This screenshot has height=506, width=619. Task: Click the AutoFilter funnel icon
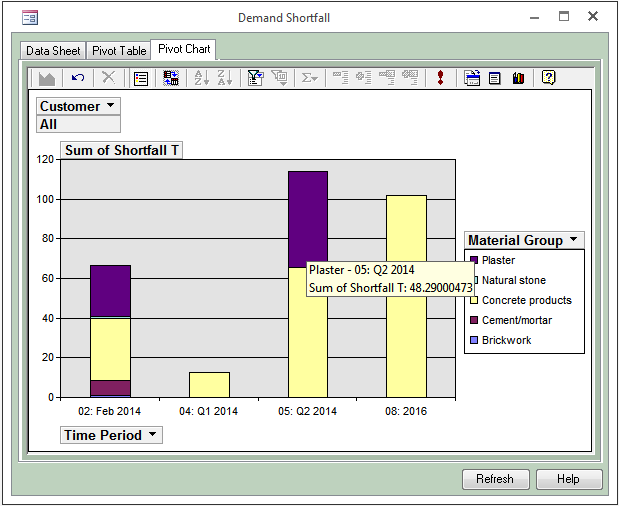(x=255, y=78)
